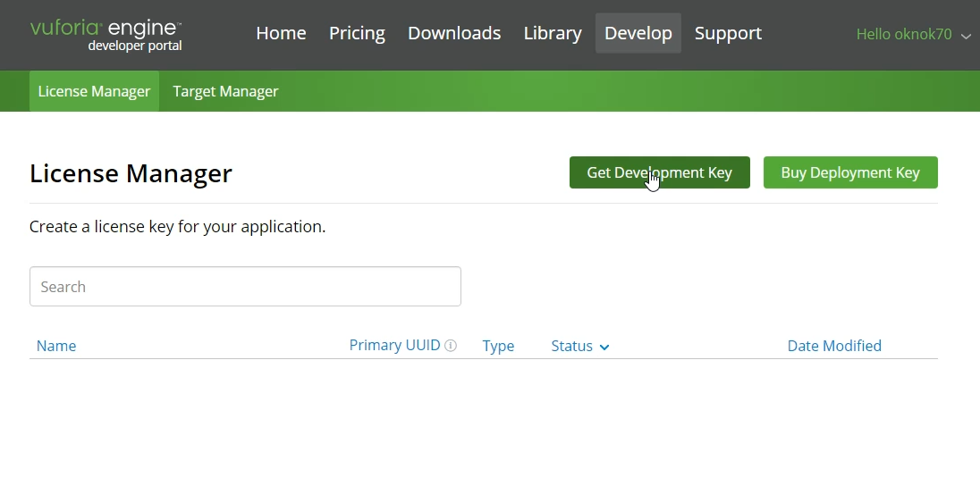
Task: Click the Get Development Key button
Action: (x=659, y=172)
